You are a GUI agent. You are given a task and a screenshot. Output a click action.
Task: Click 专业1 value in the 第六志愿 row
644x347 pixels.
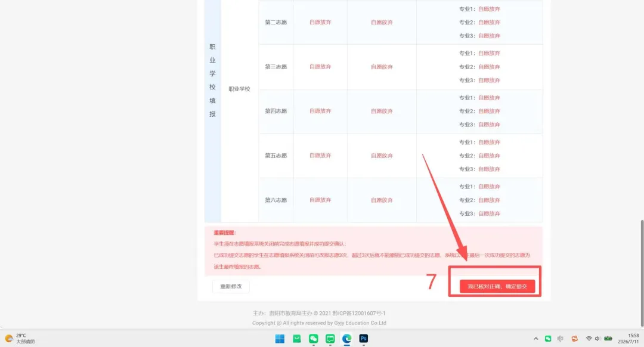(489, 187)
